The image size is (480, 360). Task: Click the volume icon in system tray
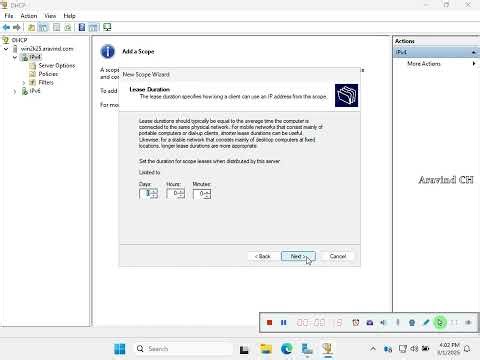414,349
